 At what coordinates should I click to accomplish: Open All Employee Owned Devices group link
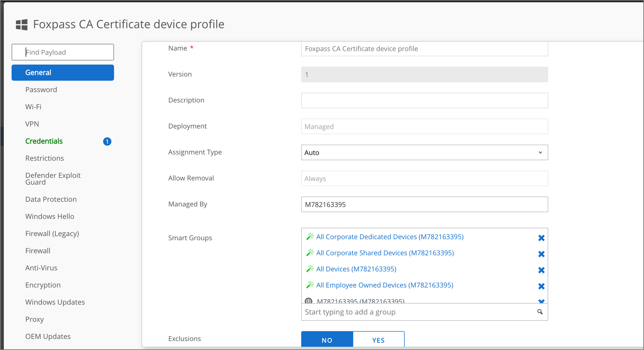(385, 285)
